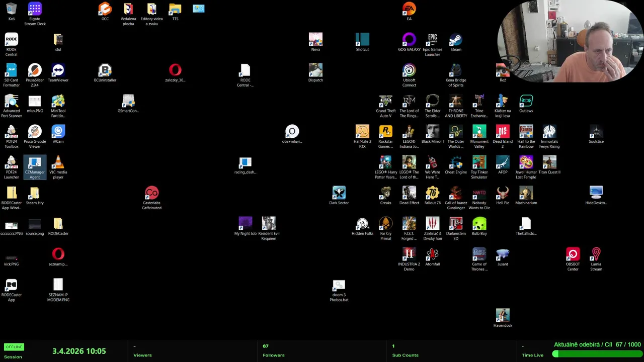Screen dimensions: 644x362
Task: Click the Sub Counts value
Action: coord(393,346)
